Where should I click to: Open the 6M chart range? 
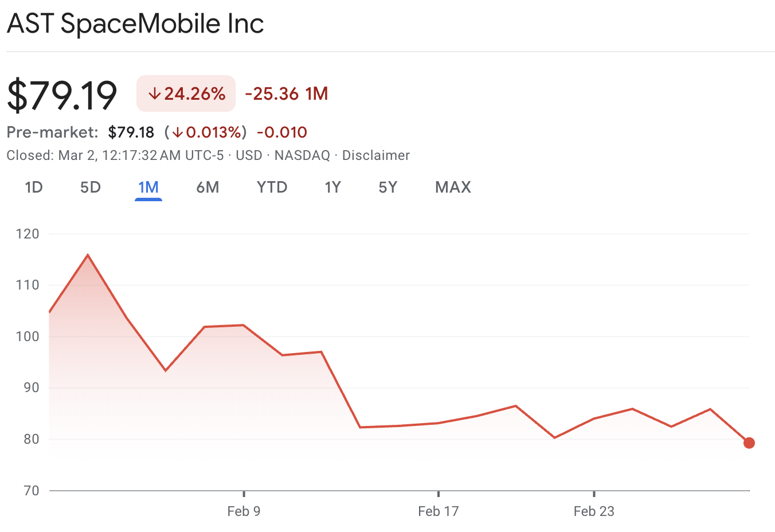point(208,187)
